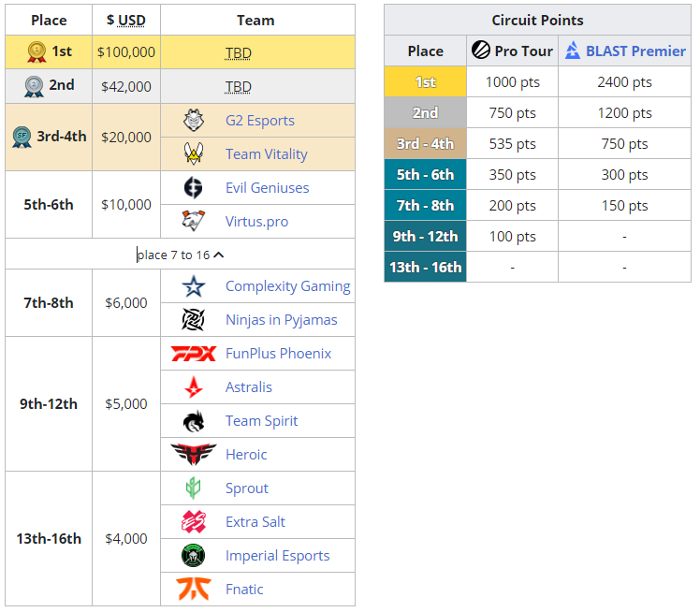The width and height of the screenshot is (700, 612).
Task: Click the G2 Esports team logo
Action: (194, 121)
